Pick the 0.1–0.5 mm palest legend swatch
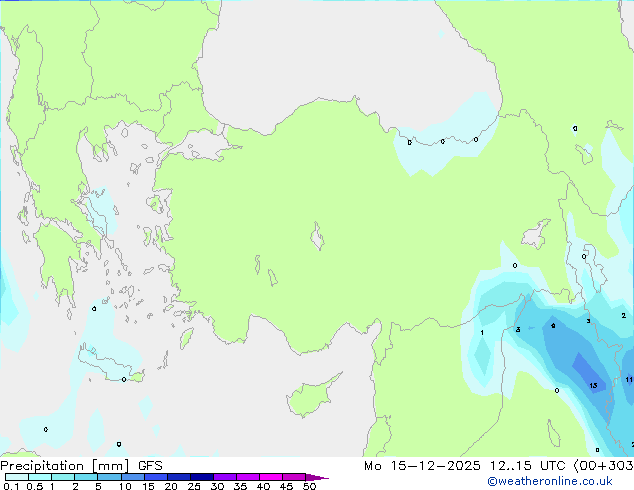The height and width of the screenshot is (490, 634). pos(17,477)
